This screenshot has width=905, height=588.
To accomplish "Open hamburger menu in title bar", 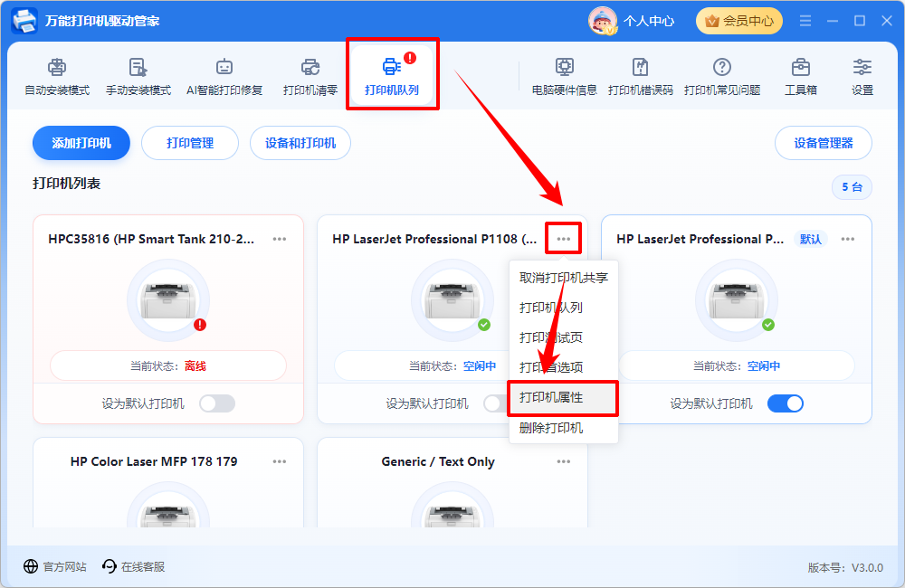I will (x=805, y=21).
